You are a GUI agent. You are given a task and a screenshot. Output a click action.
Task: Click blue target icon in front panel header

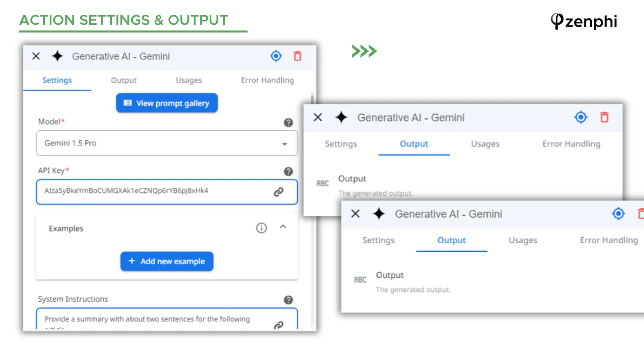618,214
